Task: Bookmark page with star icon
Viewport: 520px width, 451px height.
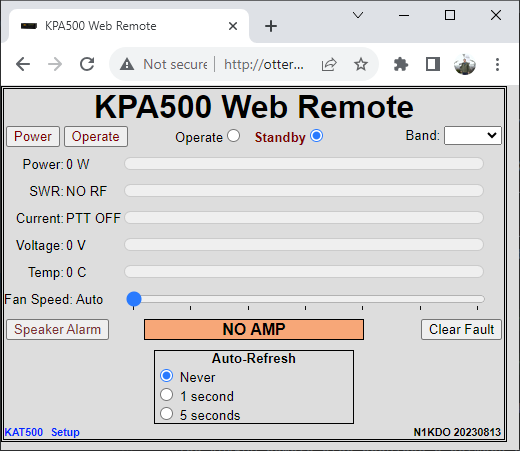Action: point(361,64)
